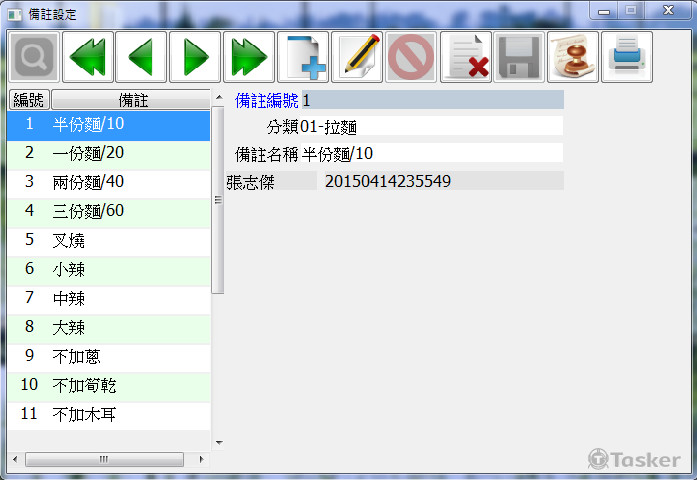Click the 分類 field showing 01-拉麵
This screenshot has height=480, width=697.
pos(430,126)
